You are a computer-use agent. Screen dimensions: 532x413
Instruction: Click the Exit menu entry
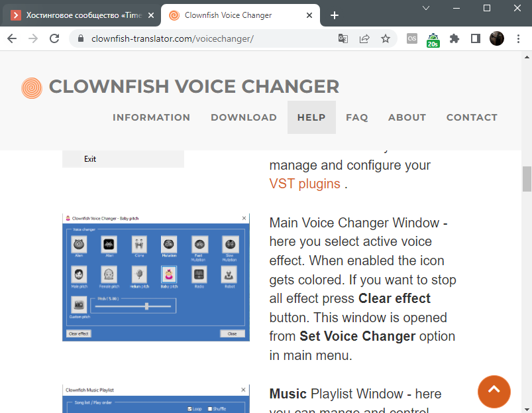90,159
